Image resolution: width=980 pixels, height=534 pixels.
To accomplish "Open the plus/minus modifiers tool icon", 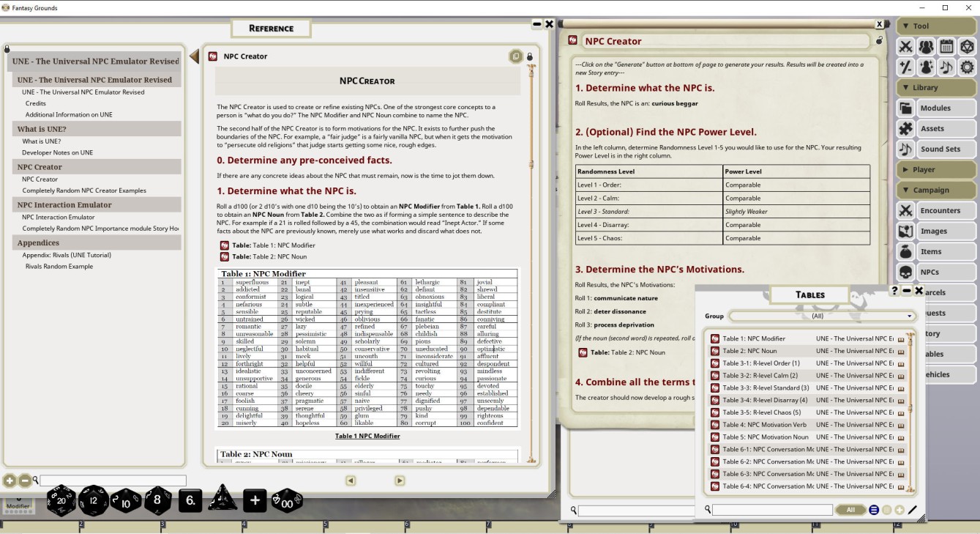I will [x=906, y=67].
